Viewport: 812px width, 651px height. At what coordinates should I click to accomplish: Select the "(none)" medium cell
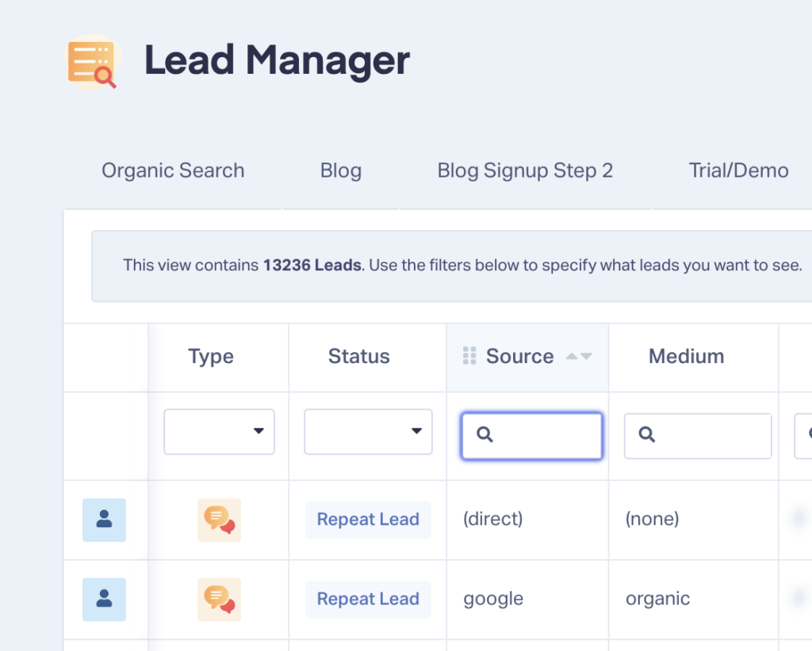(652, 519)
